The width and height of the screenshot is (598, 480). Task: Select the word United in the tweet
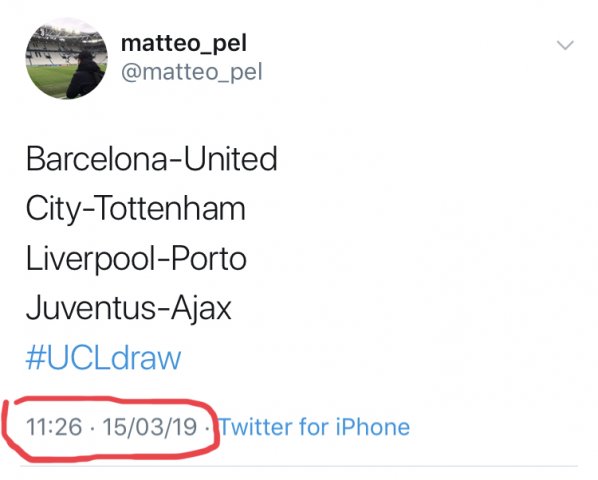pyautogui.click(x=230, y=159)
